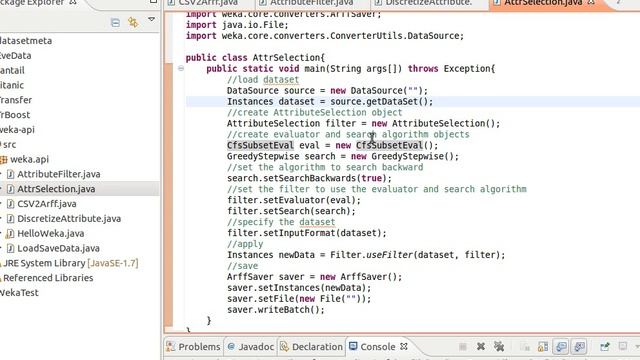This screenshot has height=360, width=640.
Task: Select LoadSaveData.java in Package Explorer
Action: (58, 248)
